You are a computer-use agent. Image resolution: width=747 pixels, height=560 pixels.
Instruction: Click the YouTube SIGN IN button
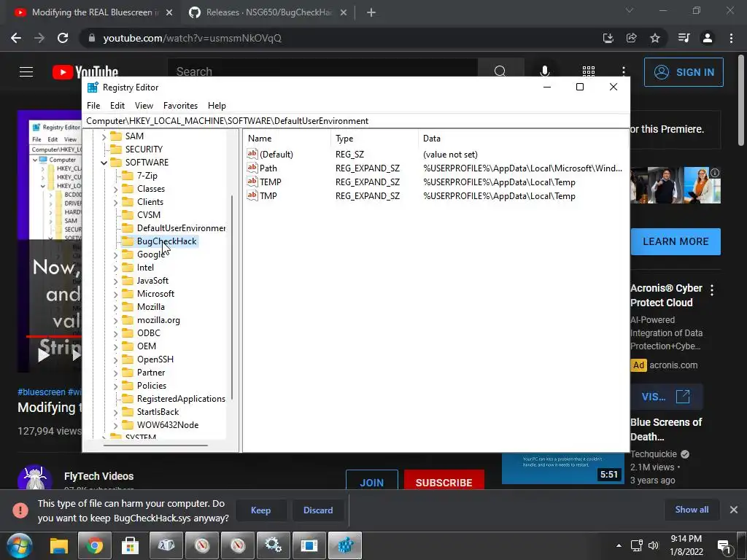click(x=684, y=72)
